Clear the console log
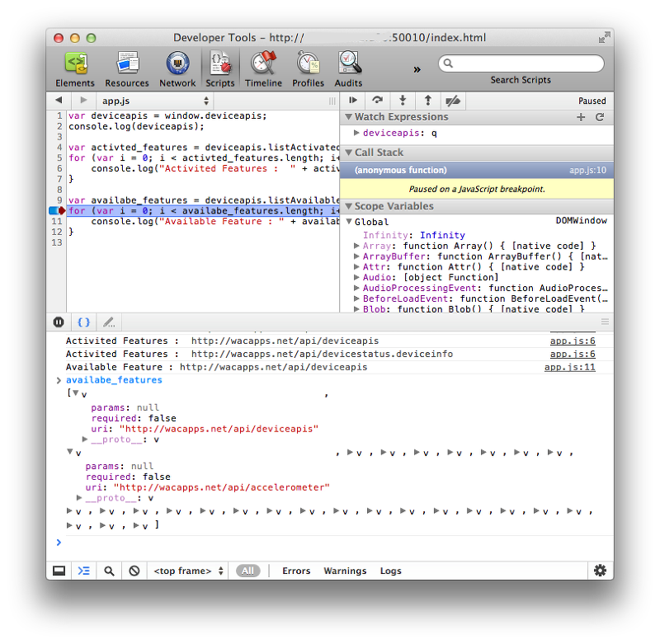 [x=134, y=571]
